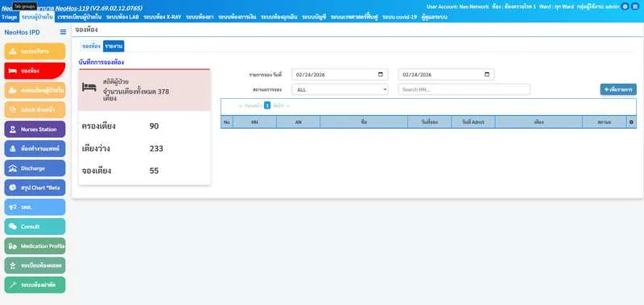
Task: Open ระบบเวชศาสตร์ฟื้นฟู rehabilitation menu
Action: click(354, 17)
